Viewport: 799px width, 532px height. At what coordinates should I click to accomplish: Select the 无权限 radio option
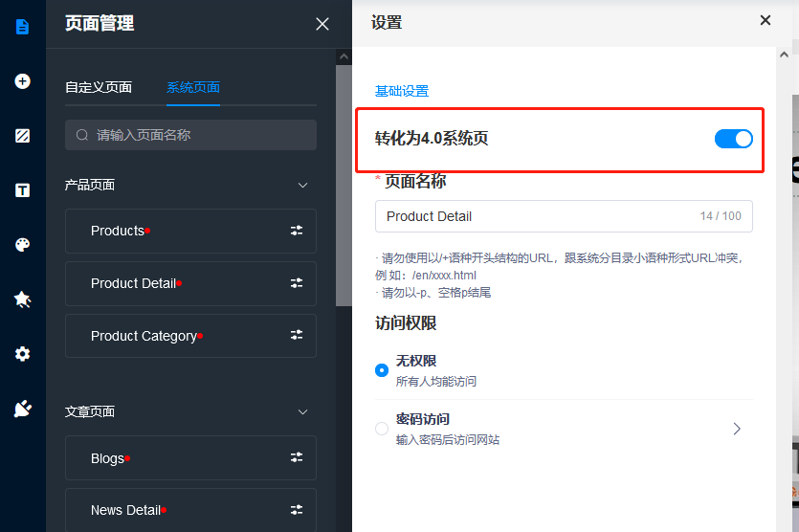tap(382, 369)
